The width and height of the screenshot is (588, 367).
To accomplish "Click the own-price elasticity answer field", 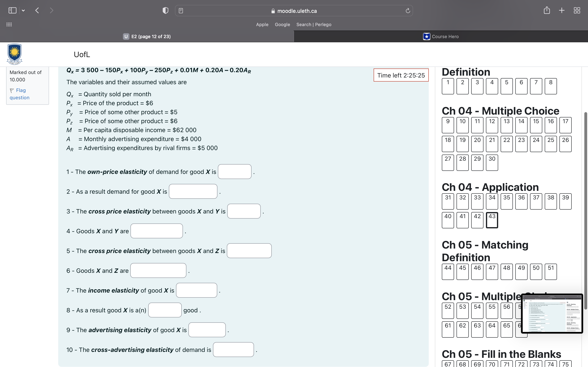I will [234, 172].
